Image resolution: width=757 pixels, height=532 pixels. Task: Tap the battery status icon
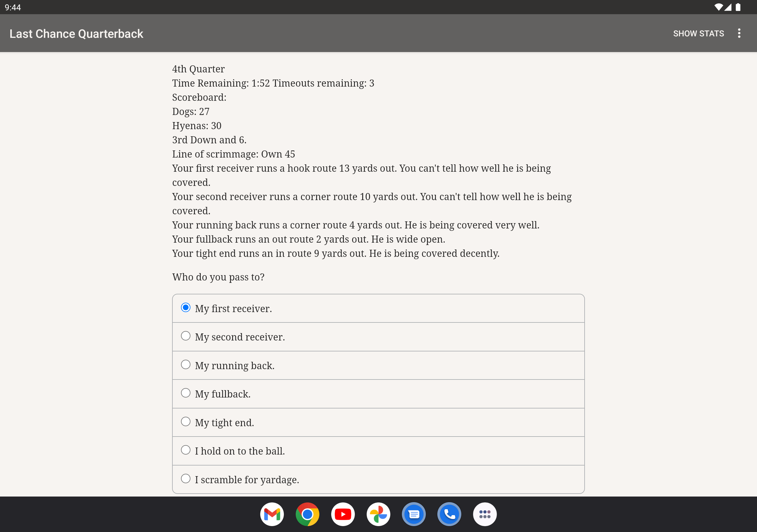[738, 7]
